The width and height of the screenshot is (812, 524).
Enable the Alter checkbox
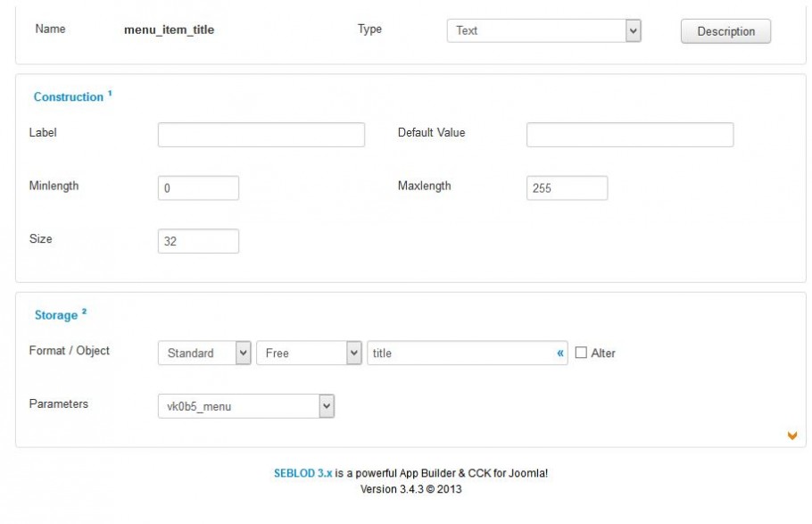click(581, 353)
